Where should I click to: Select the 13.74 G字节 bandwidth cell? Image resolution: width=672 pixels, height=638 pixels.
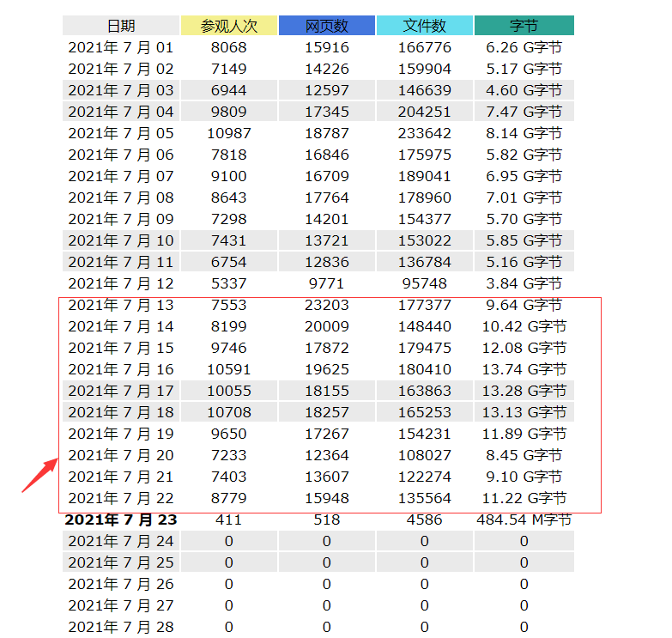(524, 369)
